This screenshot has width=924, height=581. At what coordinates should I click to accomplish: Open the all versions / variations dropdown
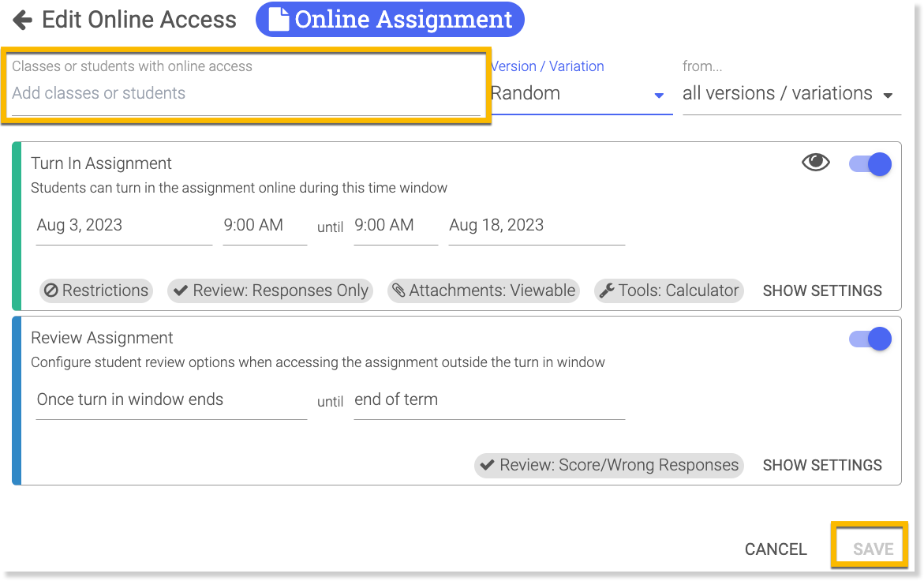[x=791, y=94]
